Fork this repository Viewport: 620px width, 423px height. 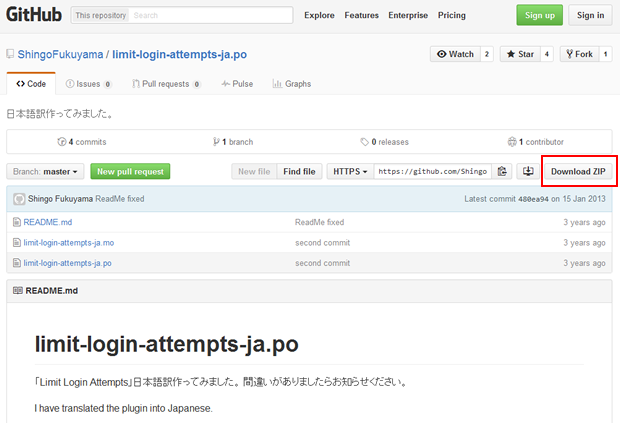click(x=579, y=54)
